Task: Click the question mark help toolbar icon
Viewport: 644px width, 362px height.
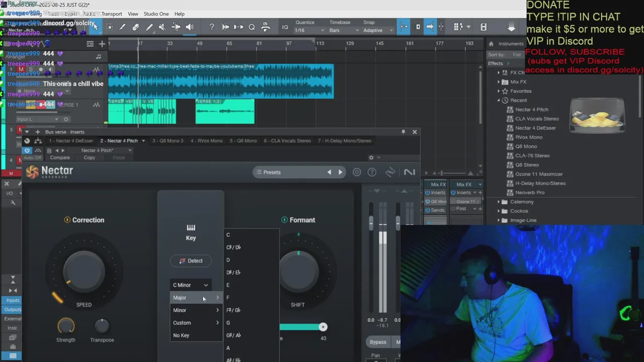Action: click(x=212, y=27)
